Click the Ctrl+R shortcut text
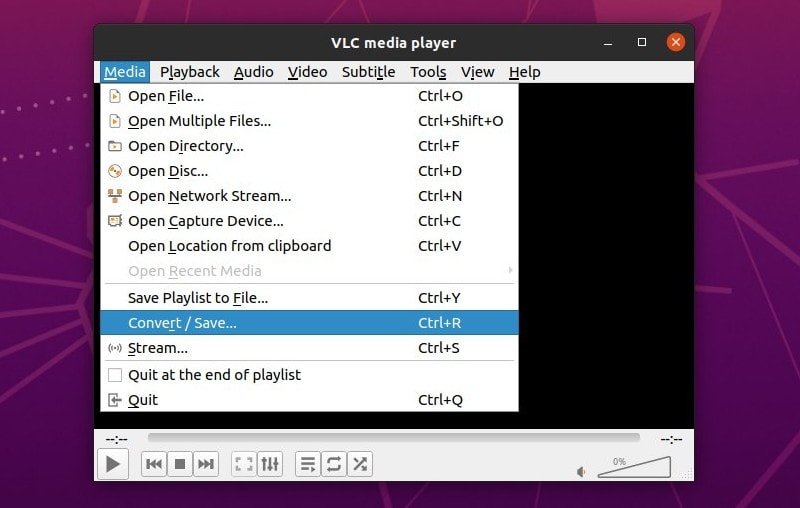 pyautogui.click(x=439, y=323)
